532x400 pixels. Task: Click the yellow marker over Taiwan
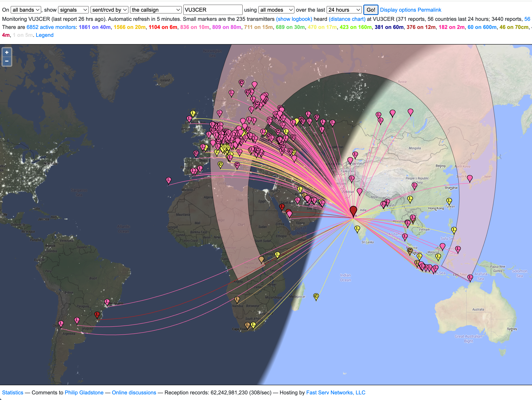449,201
